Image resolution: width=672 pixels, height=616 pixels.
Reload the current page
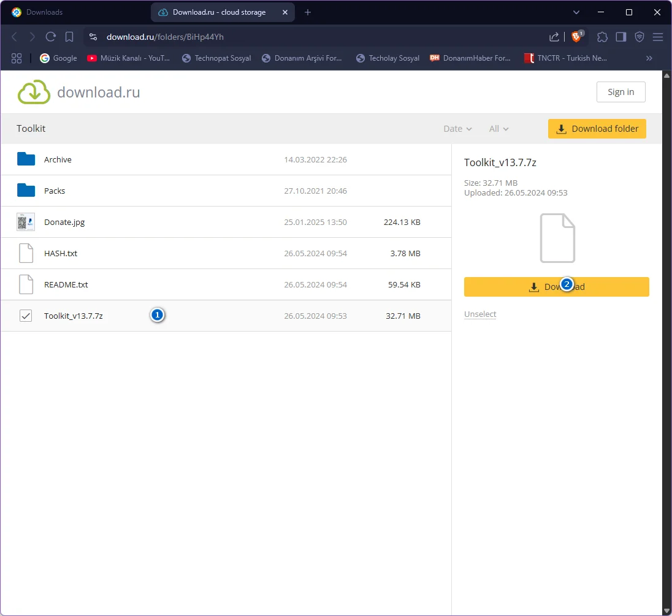50,37
